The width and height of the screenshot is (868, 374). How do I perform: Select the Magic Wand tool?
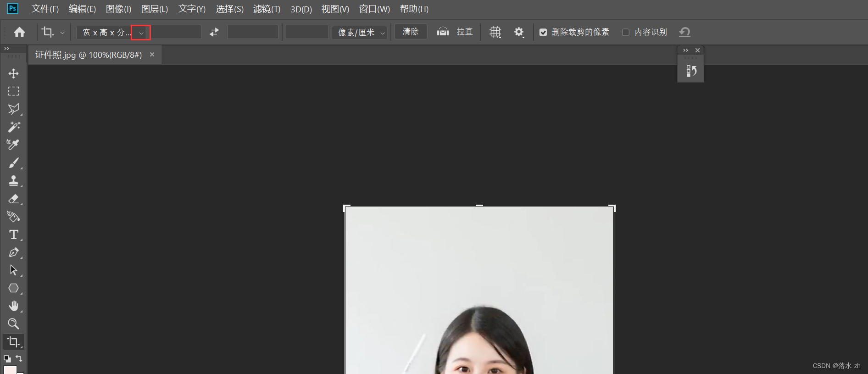(x=13, y=127)
